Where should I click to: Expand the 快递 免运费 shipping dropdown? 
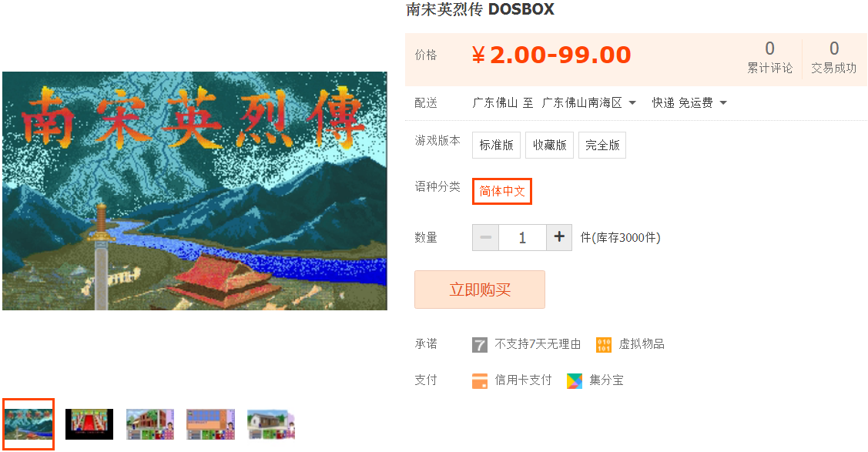click(689, 103)
